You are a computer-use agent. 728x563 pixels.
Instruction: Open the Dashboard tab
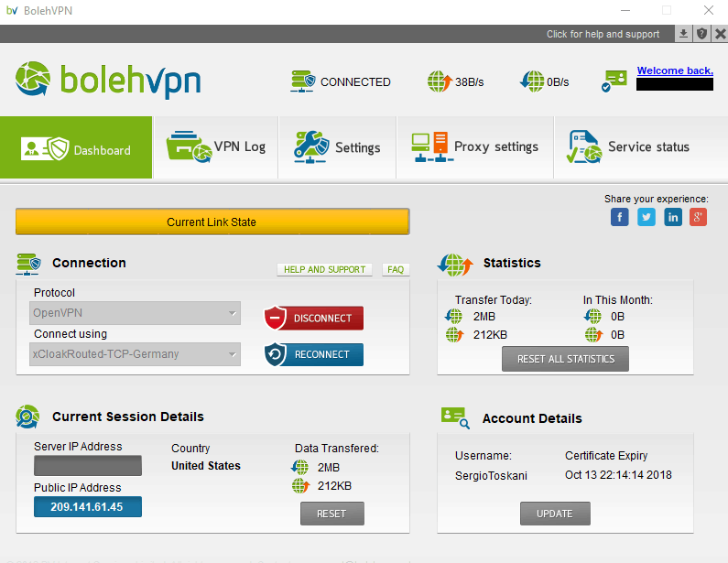coord(76,147)
